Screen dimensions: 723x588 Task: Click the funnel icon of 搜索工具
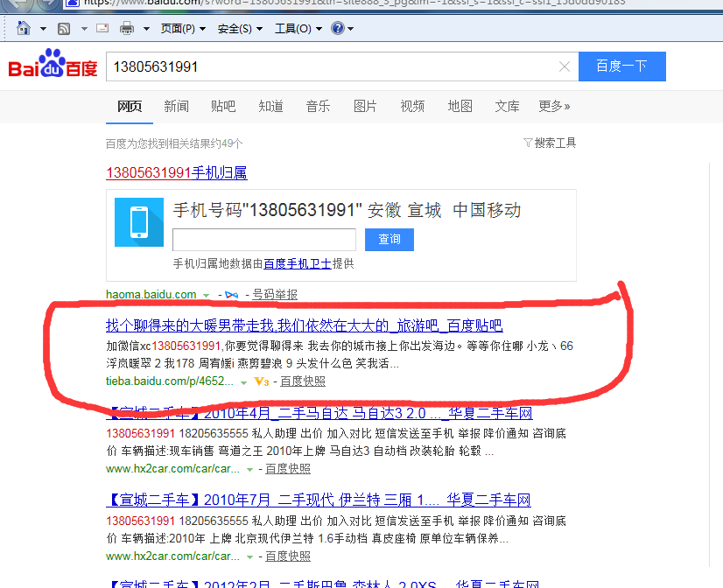(528, 143)
